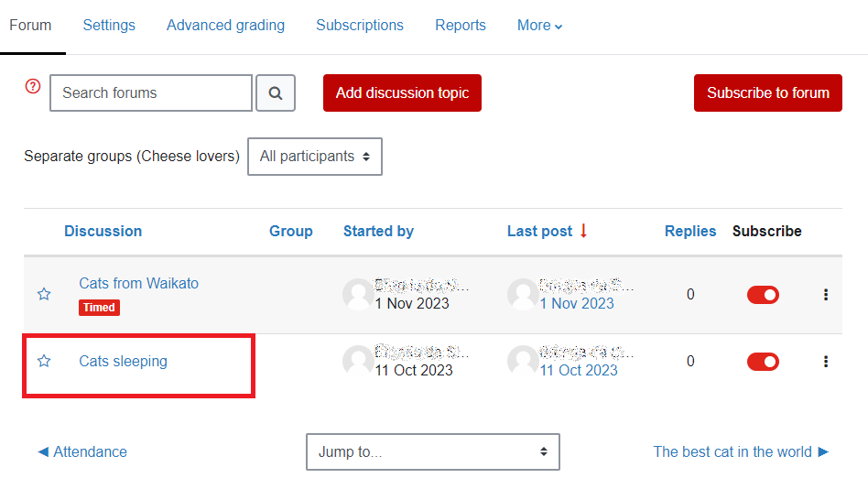
Task: Star the Cats sleeping discussion
Action: point(44,362)
